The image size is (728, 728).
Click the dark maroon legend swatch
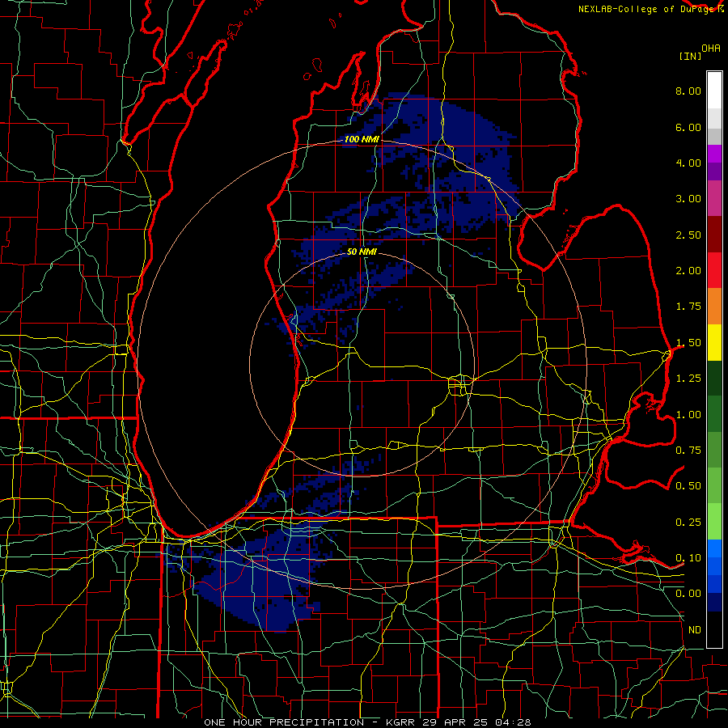[714, 235]
